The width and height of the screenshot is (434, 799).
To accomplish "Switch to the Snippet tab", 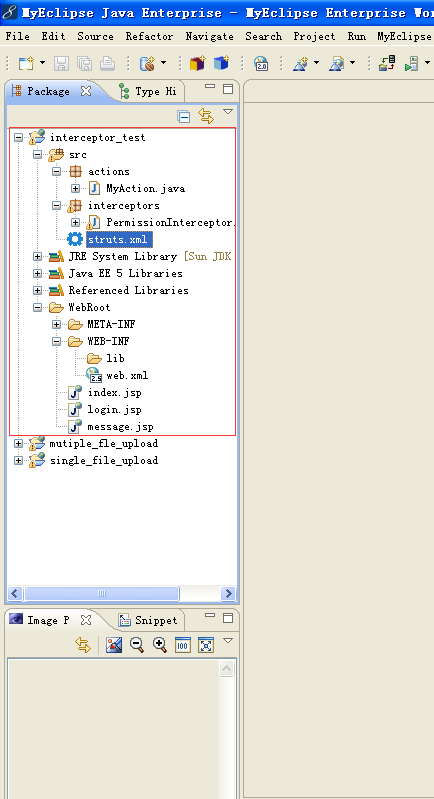I will tap(148, 620).
